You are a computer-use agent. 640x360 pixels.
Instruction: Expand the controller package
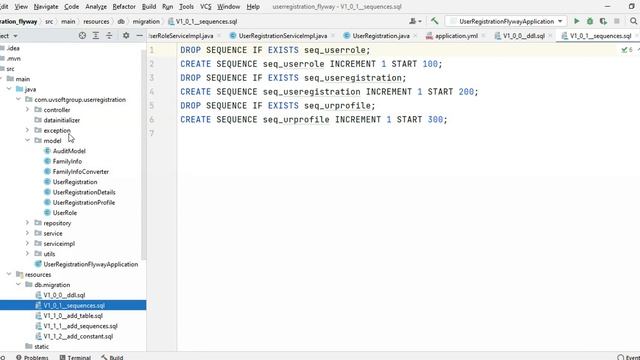(x=27, y=109)
